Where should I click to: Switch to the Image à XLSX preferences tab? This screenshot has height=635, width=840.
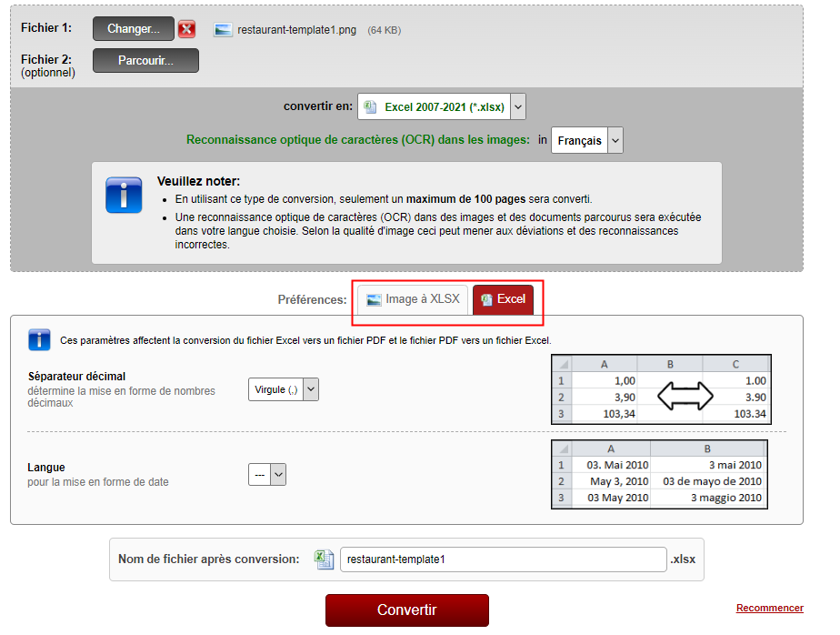(413, 299)
